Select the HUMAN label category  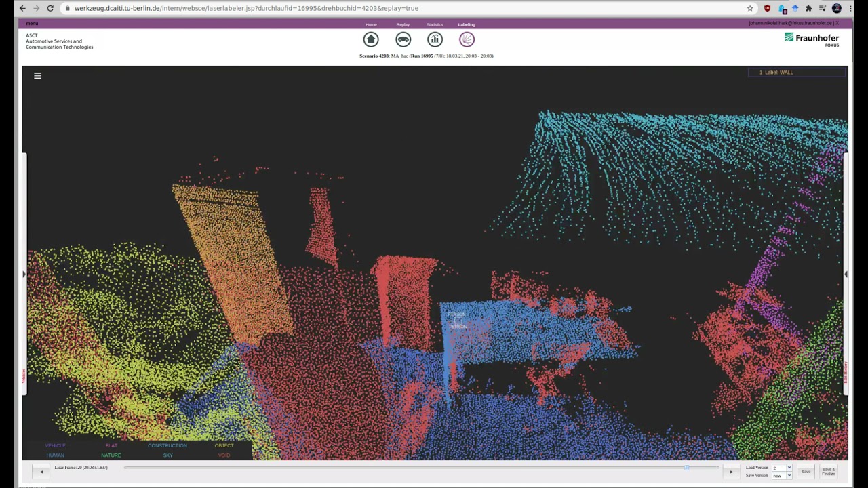click(55, 455)
